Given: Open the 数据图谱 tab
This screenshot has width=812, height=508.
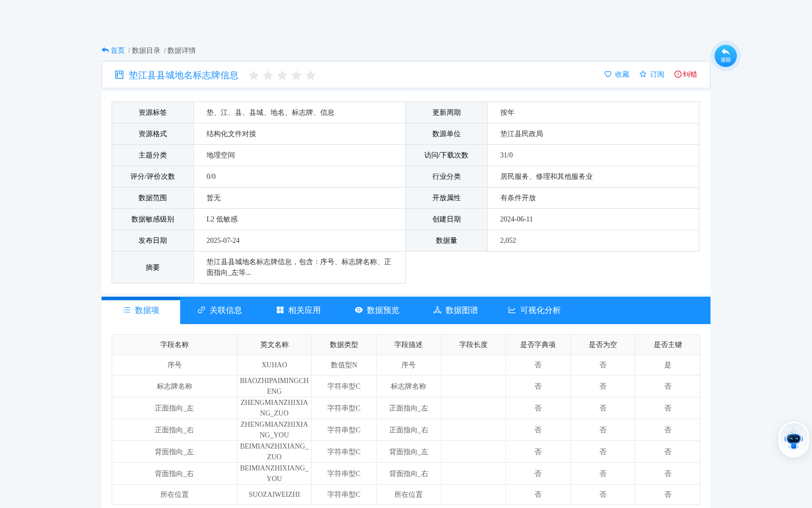Looking at the screenshot, I should [456, 310].
